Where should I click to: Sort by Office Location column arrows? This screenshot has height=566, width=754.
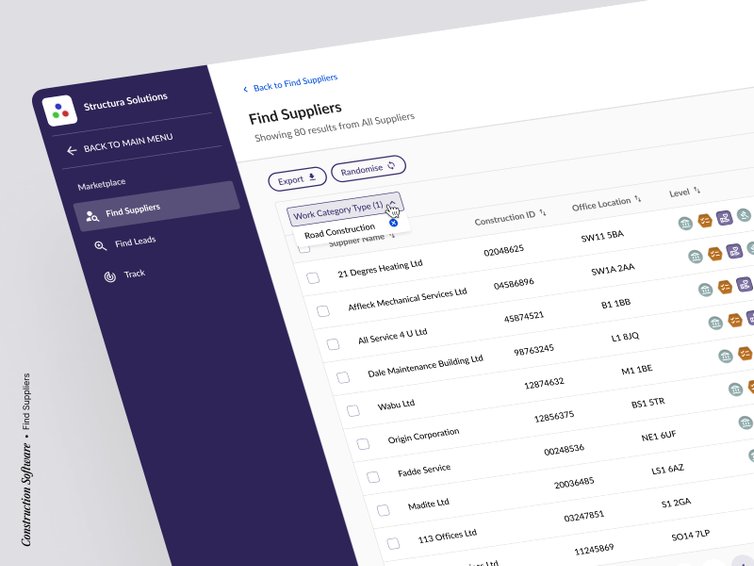coord(638,199)
